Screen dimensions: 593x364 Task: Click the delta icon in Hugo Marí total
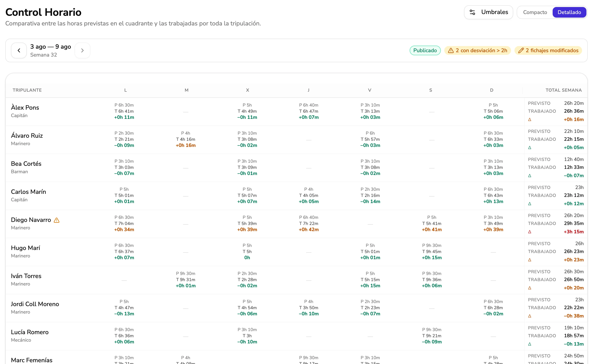click(x=529, y=260)
